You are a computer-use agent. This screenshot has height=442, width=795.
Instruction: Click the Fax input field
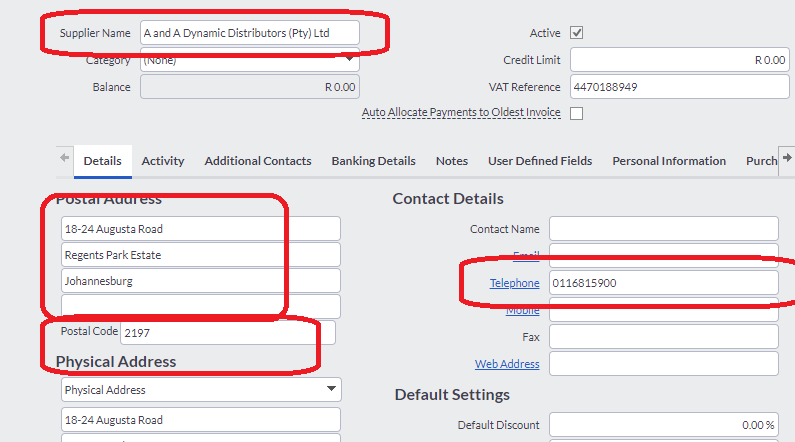(664, 337)
